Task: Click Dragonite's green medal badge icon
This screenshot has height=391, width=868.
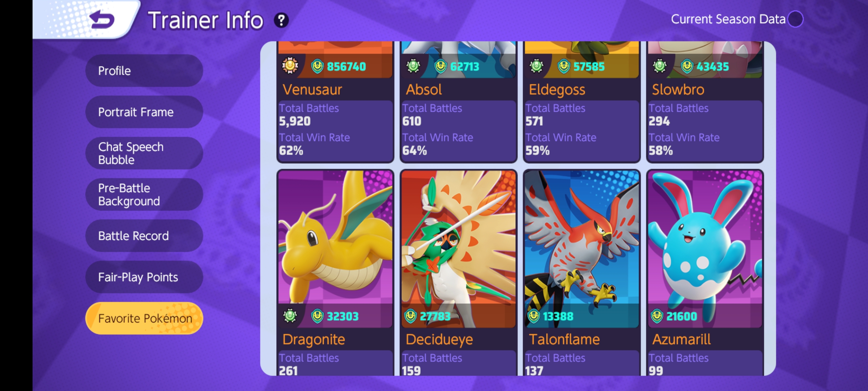Action: coord(290,316)
